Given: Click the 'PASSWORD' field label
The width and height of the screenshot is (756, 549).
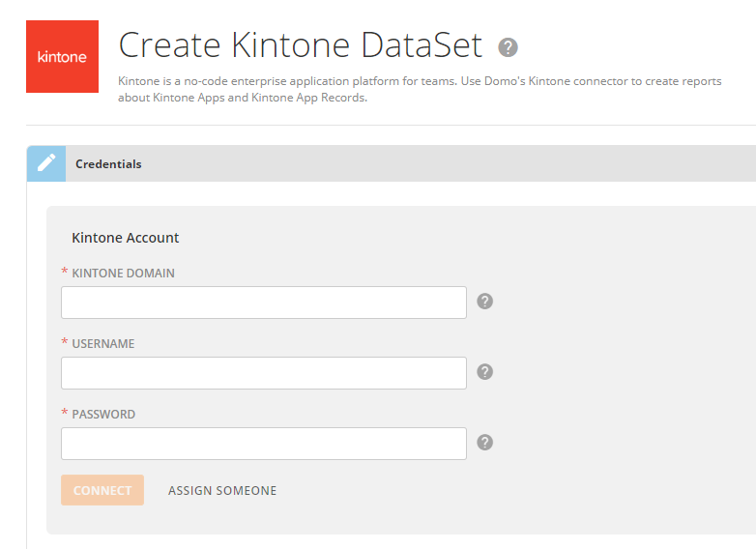Looking at the screenshot, I should (103, 415).
